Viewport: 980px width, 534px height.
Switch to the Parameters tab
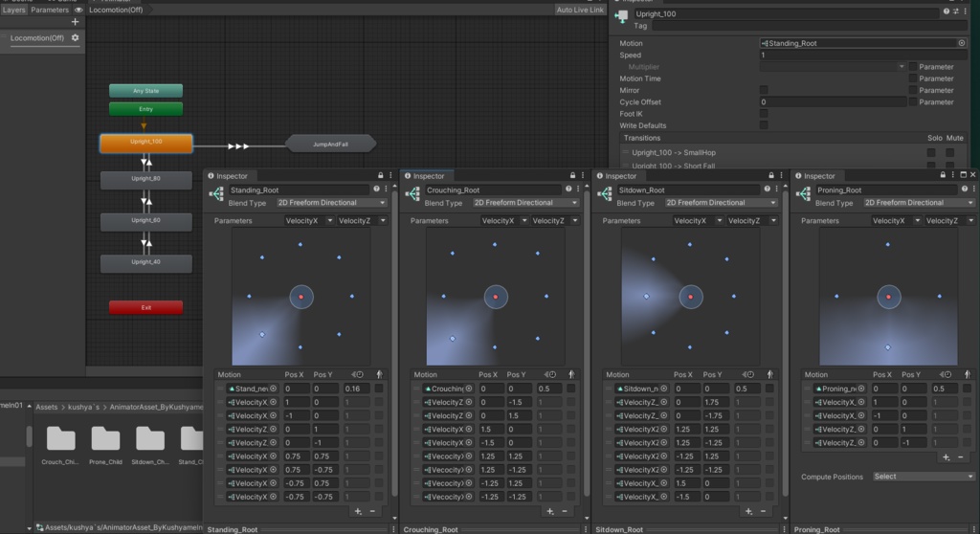tap(50, 10)
